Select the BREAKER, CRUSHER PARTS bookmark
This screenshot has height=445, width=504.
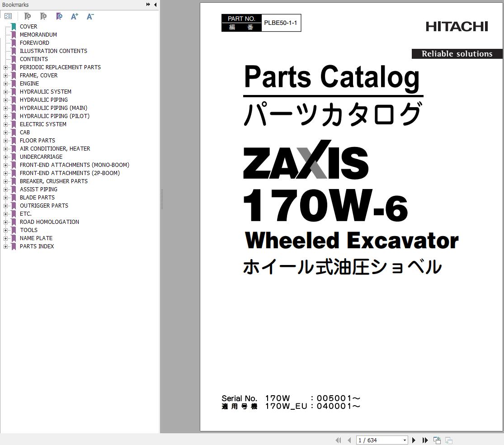click(54, 181)
